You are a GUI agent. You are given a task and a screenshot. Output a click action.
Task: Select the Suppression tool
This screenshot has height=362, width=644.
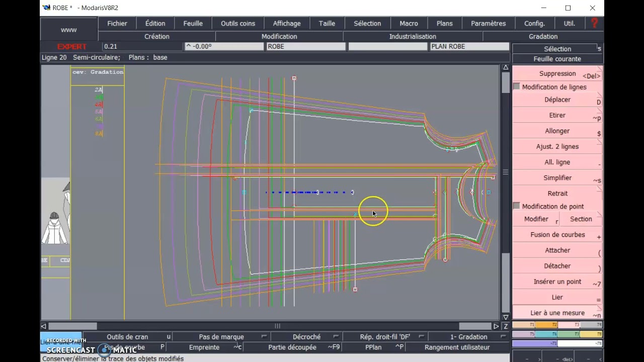(x=557, y=73)
